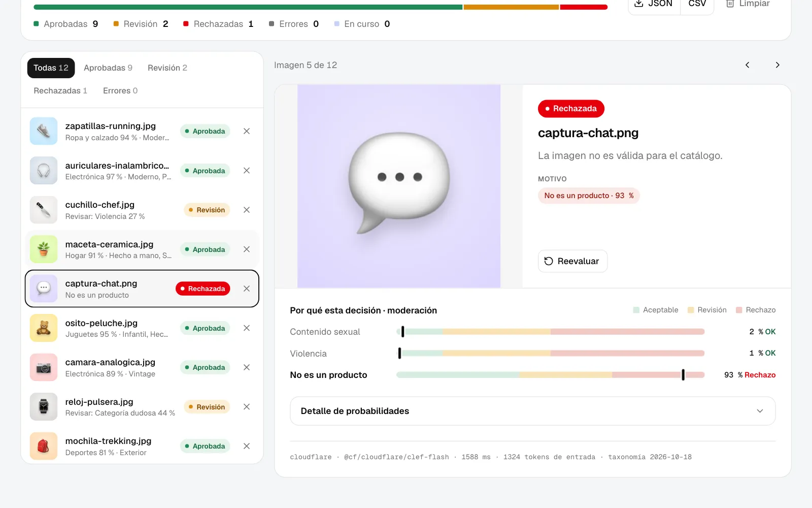This screenshot has width=812, height=508.
Task: Open reloj-pulsera.jpg file name
Action: pos(99,402)
